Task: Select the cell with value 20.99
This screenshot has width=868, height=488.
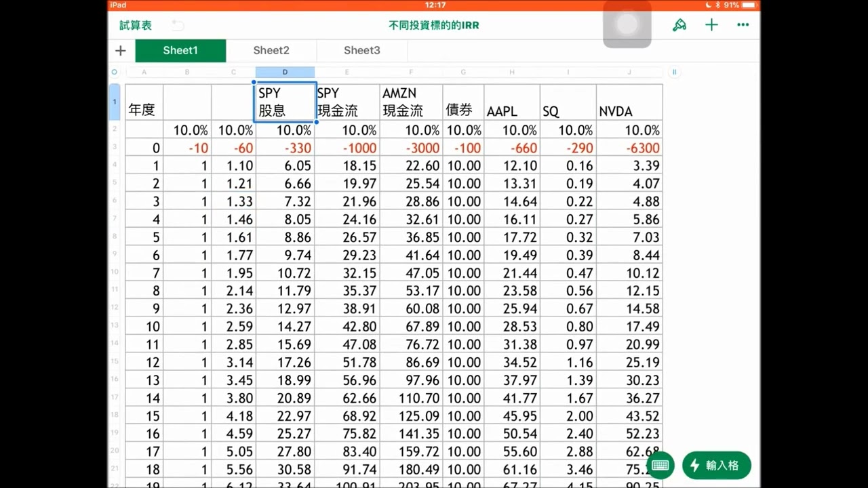Action: (629, 344)
